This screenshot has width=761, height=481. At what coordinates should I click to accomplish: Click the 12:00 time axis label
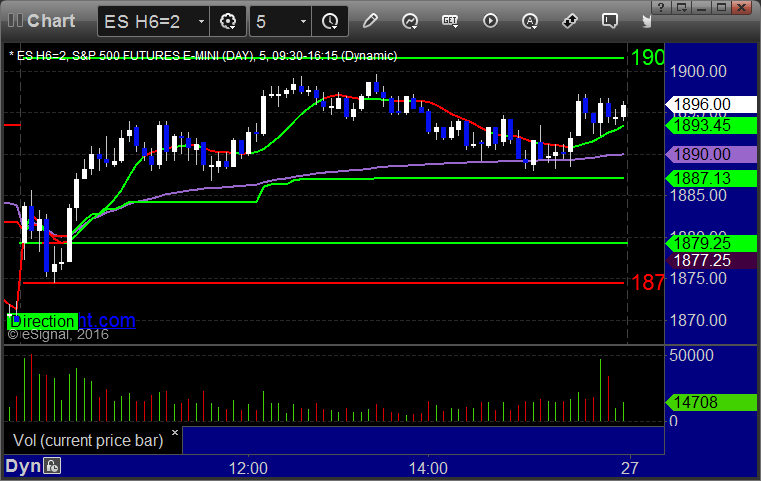point(248,468)
